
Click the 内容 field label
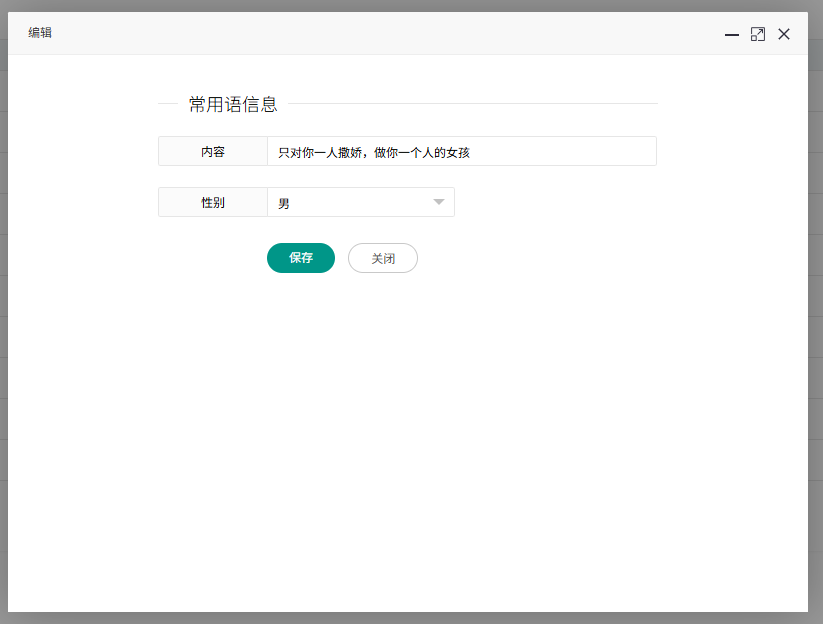tap(213, 151)
